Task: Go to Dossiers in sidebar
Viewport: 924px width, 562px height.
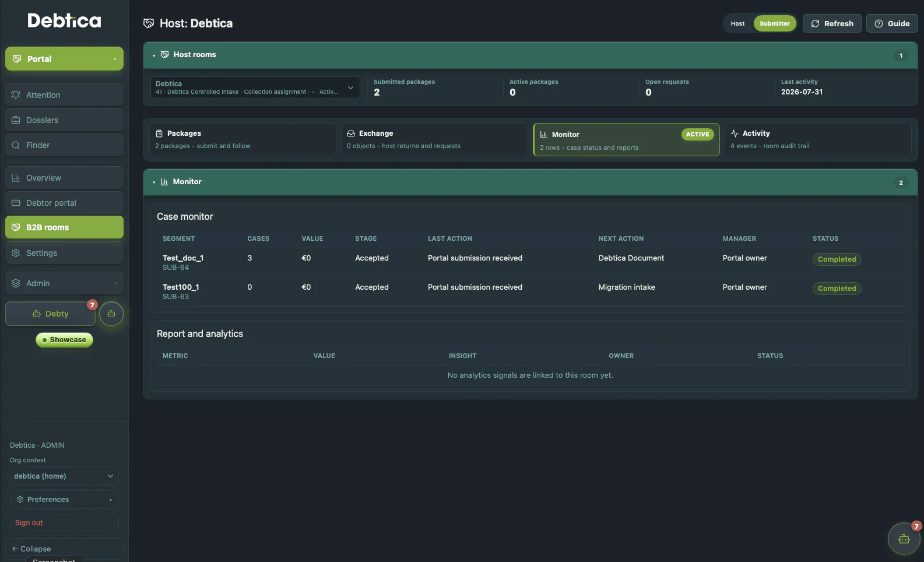Action: tap(64, 120)
